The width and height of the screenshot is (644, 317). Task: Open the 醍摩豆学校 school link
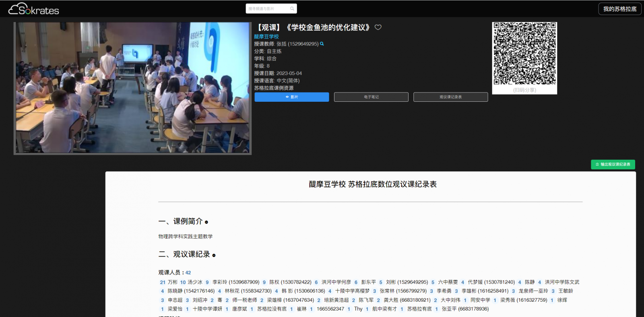pos(266,37)
